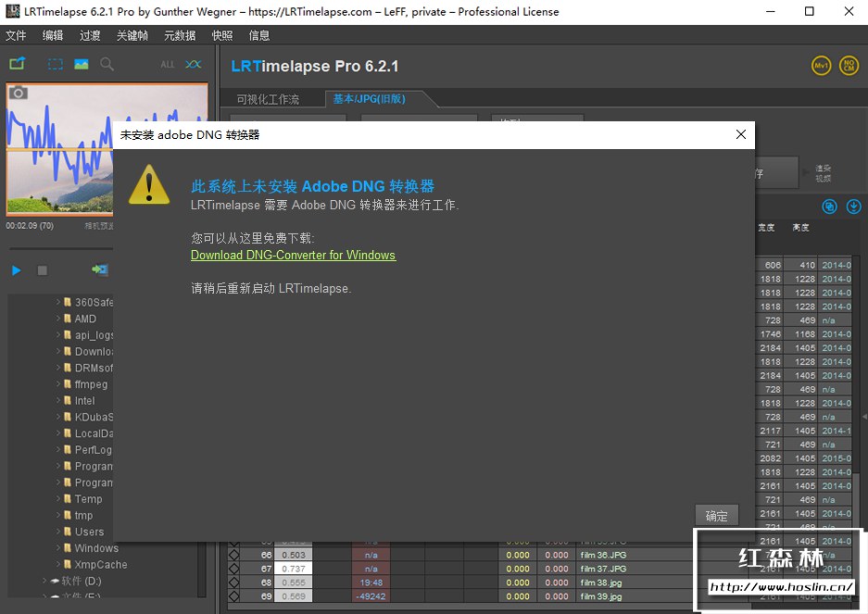Image resolution: width=868 pixels, height=614 pixels.
Task: Expand the 软件 (D:) drive
Action: pos(44,581)
